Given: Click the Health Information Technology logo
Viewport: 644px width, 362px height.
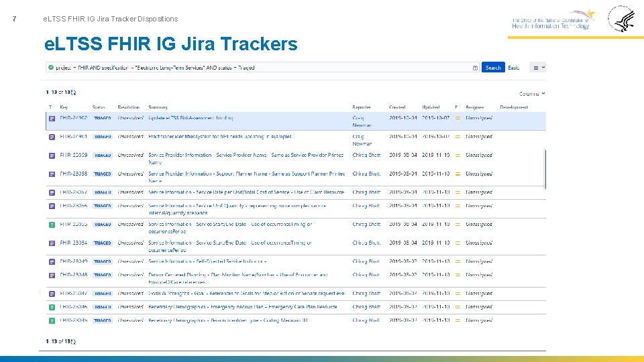Looking at the screenshot, I should pyautogui.click(x=553, y=19).
